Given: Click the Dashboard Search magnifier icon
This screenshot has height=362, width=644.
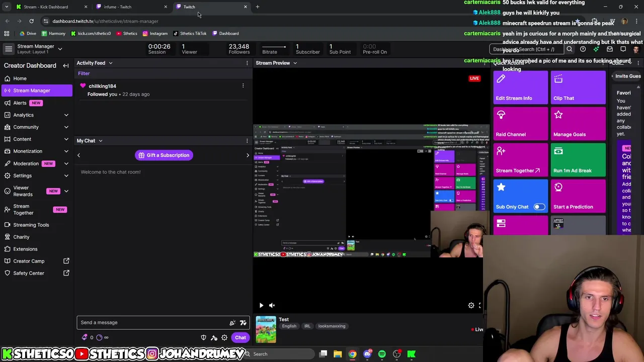Looking at the screenshot, I should tap(570, 49).
